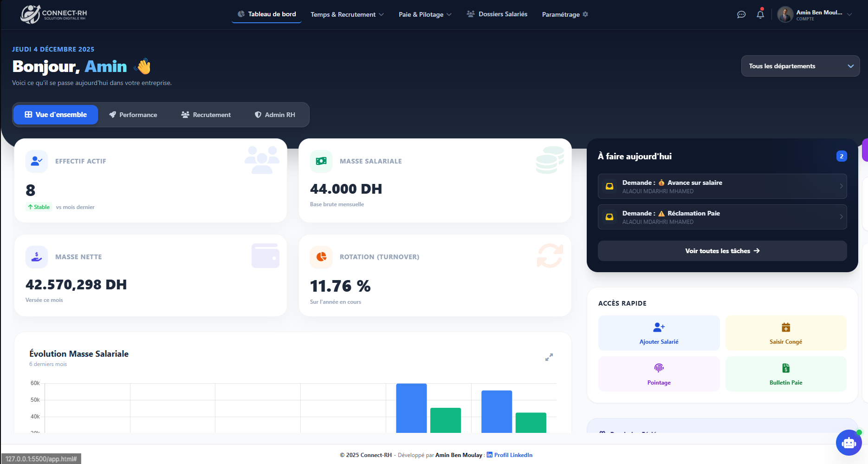The height and width of the screenshot is (464, 868).
Task: Switch to the Admin RH view
Action: [275, 115]
